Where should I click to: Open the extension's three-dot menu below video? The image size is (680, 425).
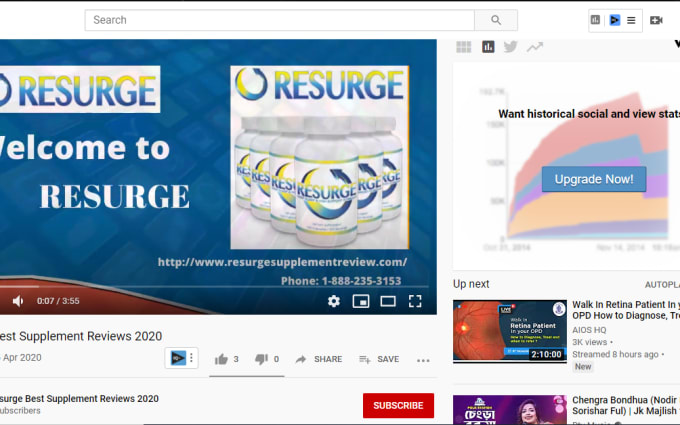pos(191,358)
